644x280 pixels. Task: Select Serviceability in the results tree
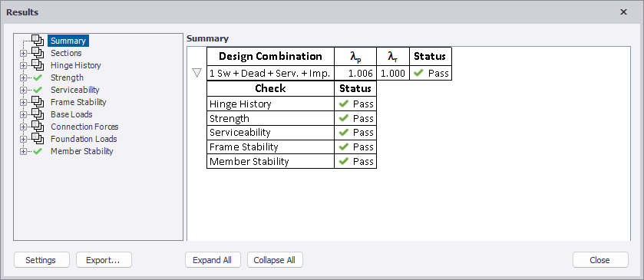click(74, 90)
